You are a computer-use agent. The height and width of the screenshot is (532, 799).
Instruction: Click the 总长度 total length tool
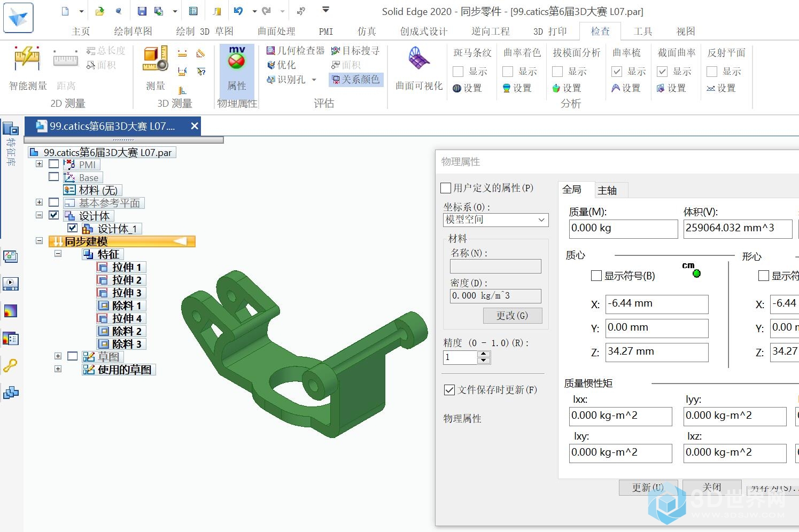(106, 51)
